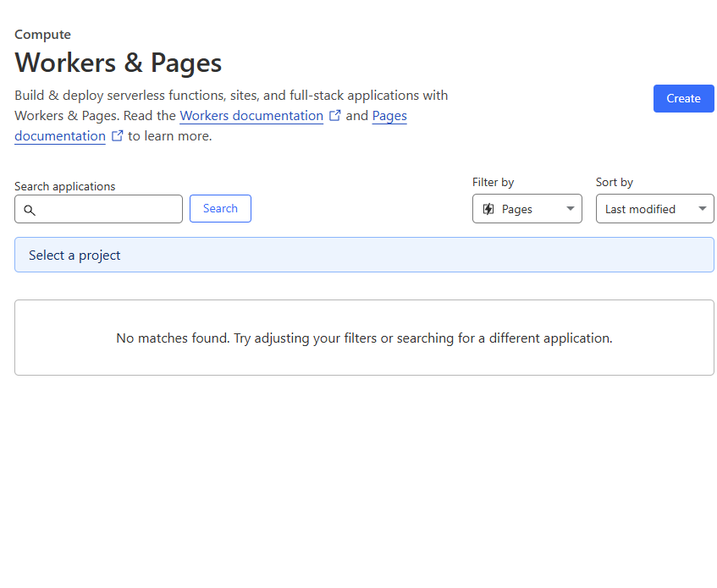
Task: Click the Select a project banner
Action: click(364, 255)
